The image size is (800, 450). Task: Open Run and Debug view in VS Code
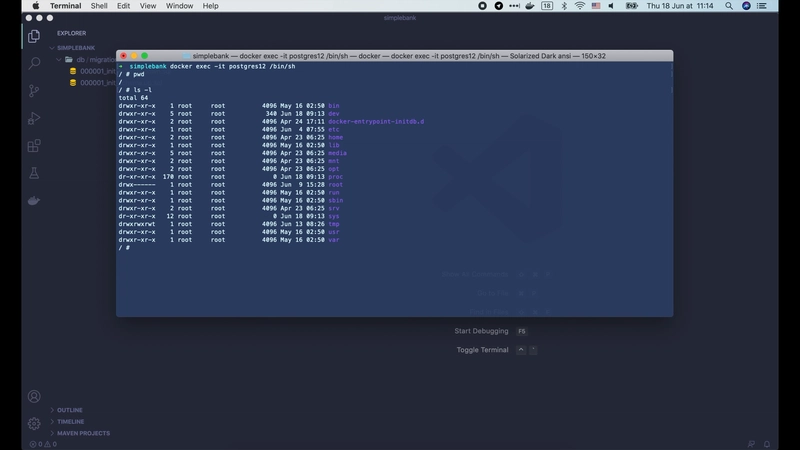tap(34, 118)
